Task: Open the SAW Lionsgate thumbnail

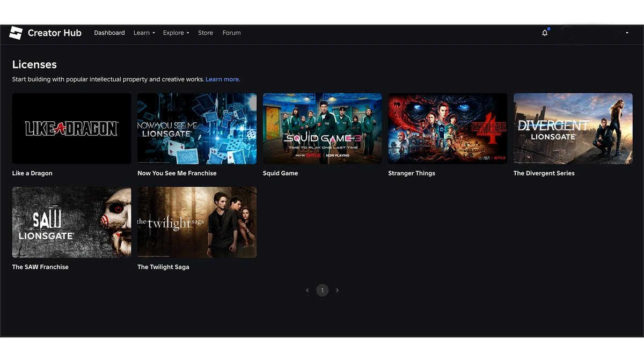Action: click(x=71, y=222)
